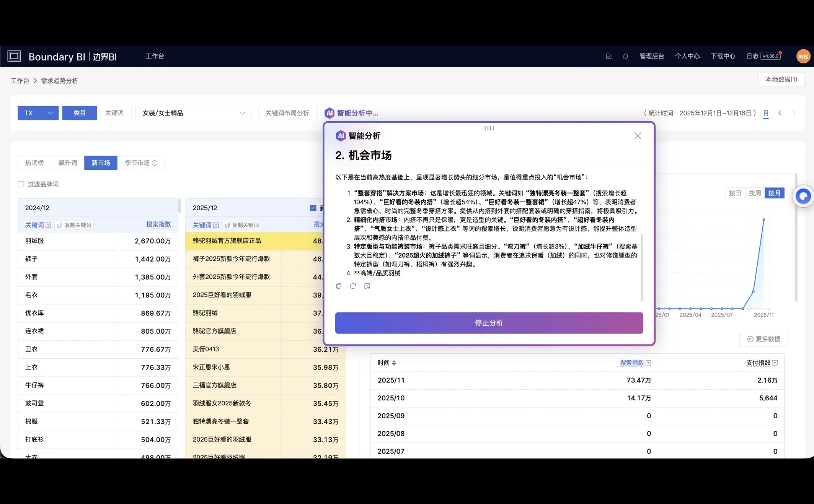Click the 停止分析 button
The height and width of the screenshot is (504, 814).
[489, 323]
